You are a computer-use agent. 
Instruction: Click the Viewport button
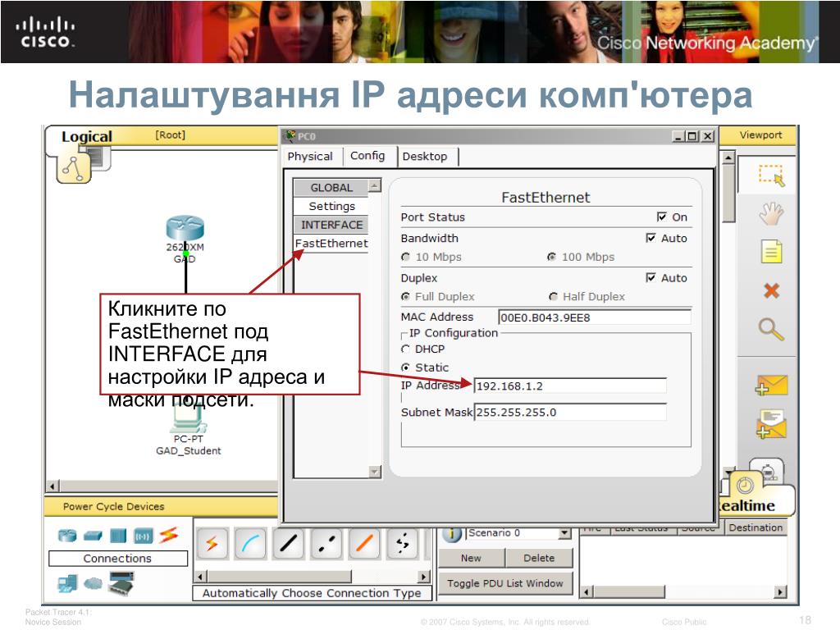click(760, 135)
